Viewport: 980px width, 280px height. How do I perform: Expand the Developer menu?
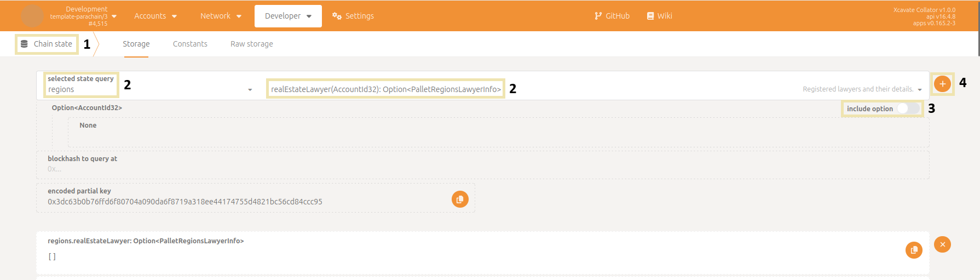(x=288, y=16)
